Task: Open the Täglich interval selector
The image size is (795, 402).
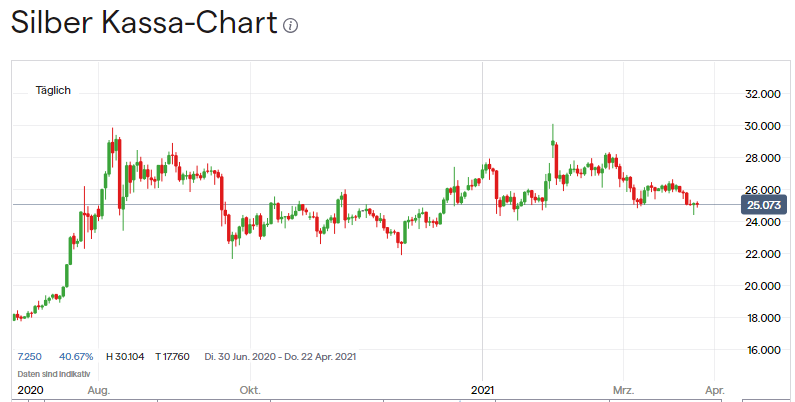Action: point(53,90)
